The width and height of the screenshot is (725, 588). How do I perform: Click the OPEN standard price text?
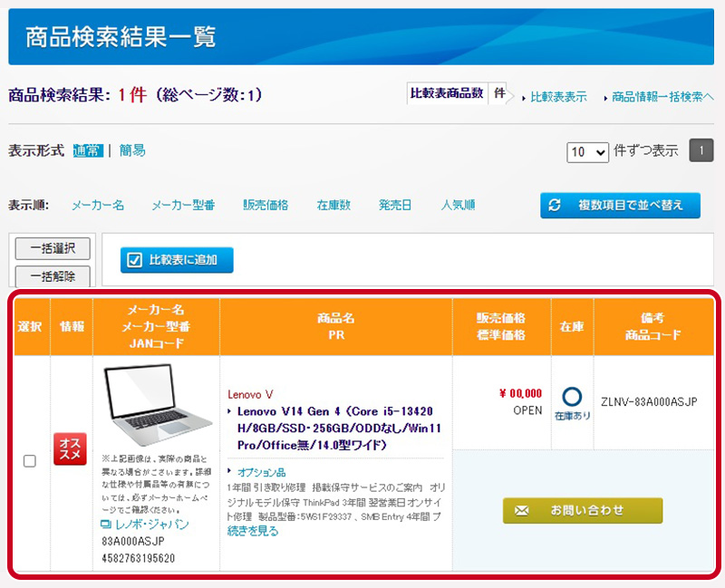527,410
